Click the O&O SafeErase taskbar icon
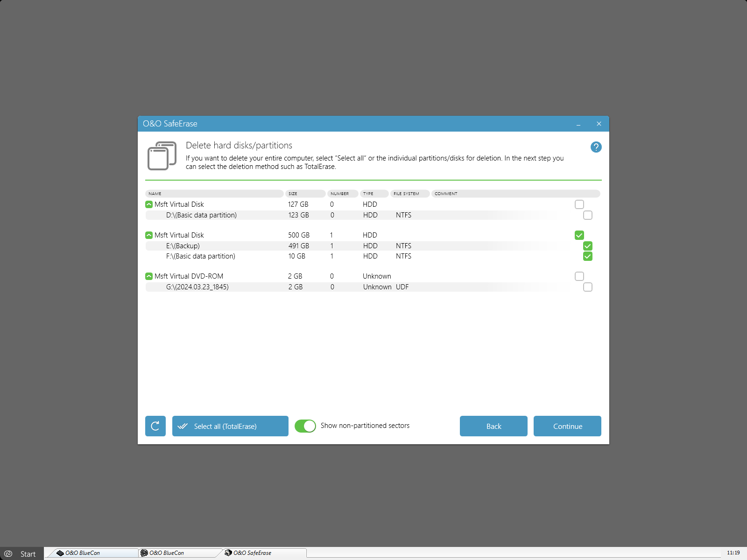 228,553
